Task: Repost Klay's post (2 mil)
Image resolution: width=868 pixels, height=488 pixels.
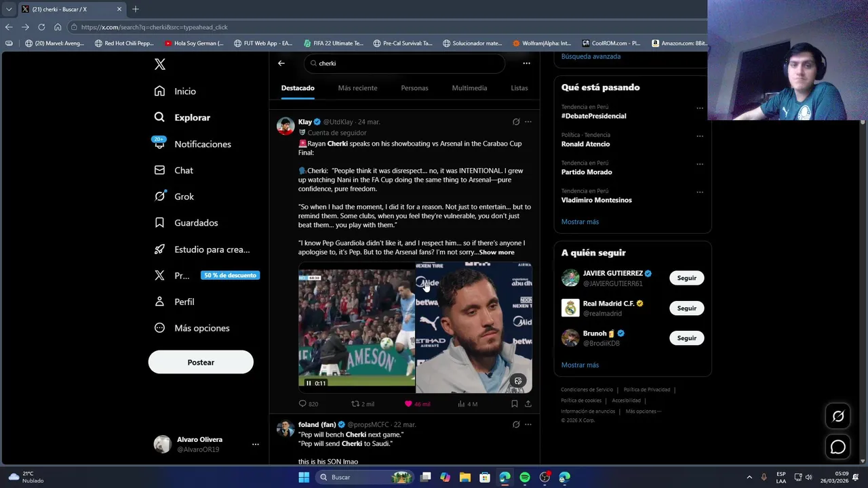Action: (362, 404)
